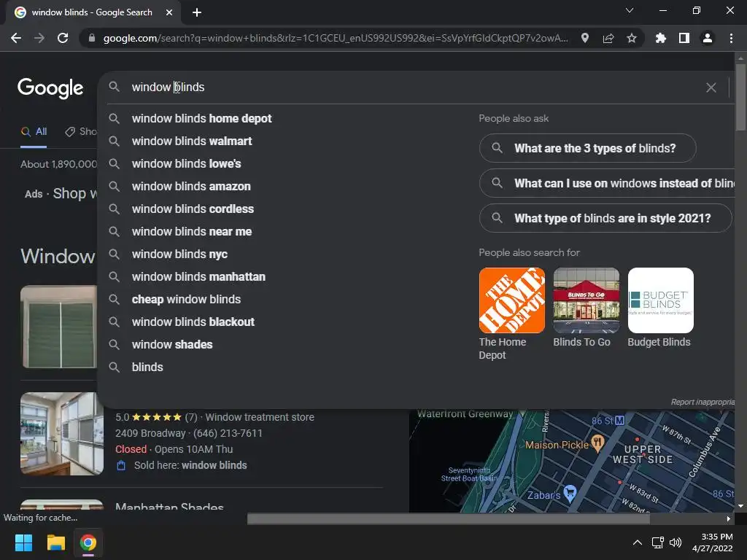Screen dimensions: 747x560
Task: Choose the window blinds blackout suggestion
Action: (x=193, y=322)
